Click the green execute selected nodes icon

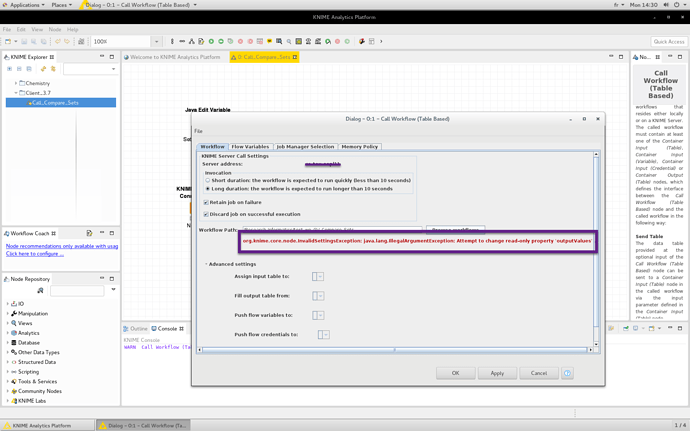pyautogui.click(x=211, y=41)
